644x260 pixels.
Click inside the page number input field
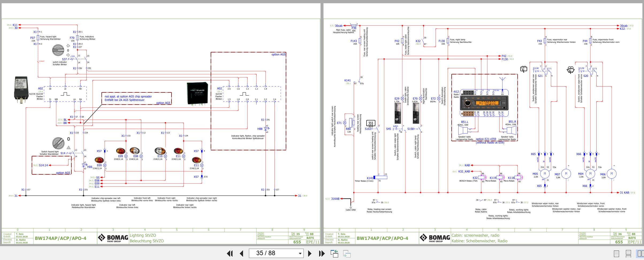(x=268, y=253)
